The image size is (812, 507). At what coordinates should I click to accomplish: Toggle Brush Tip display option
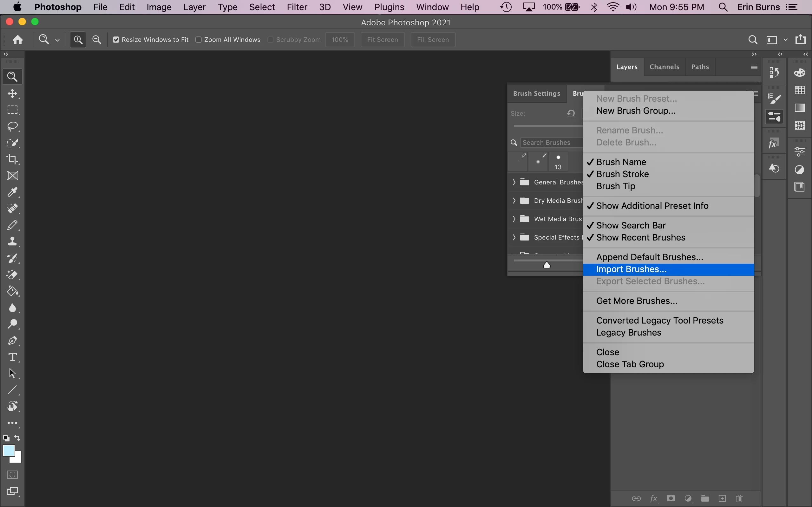point(615,186)
